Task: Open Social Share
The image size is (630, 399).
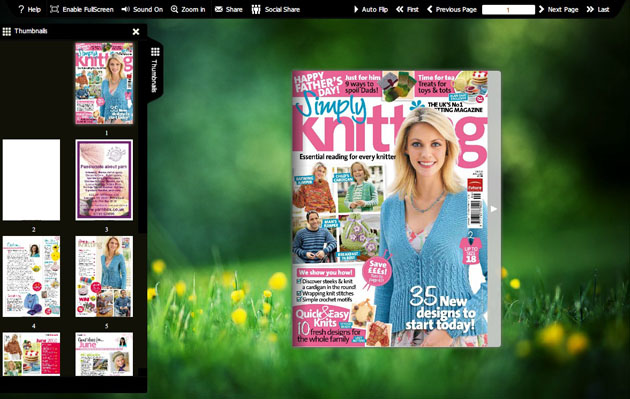Action: point(276,9)
